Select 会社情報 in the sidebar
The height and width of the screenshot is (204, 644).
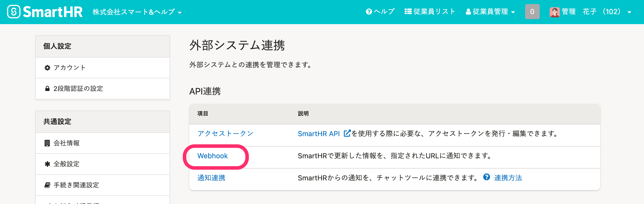103,143
